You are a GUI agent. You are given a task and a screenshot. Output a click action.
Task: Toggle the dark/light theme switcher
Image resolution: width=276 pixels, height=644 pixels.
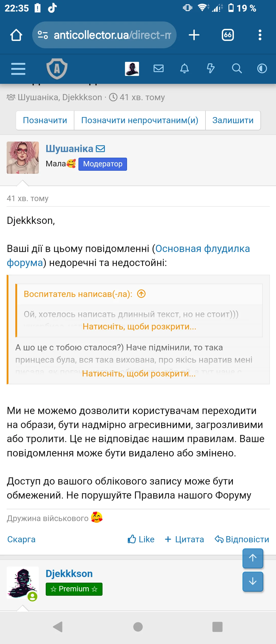pos(262,68)
